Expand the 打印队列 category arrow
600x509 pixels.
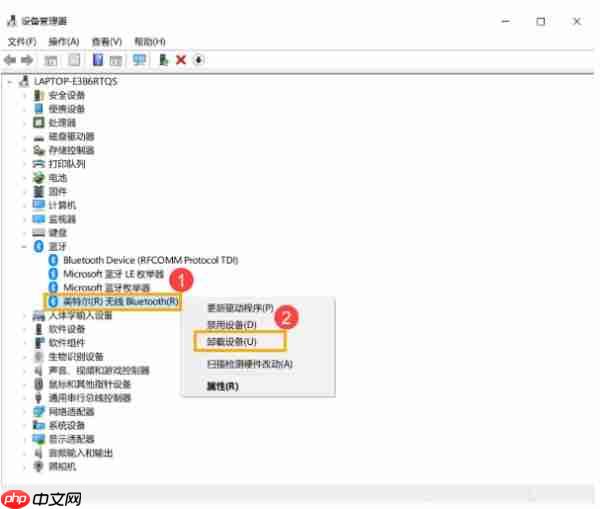[x=24, y=164]
